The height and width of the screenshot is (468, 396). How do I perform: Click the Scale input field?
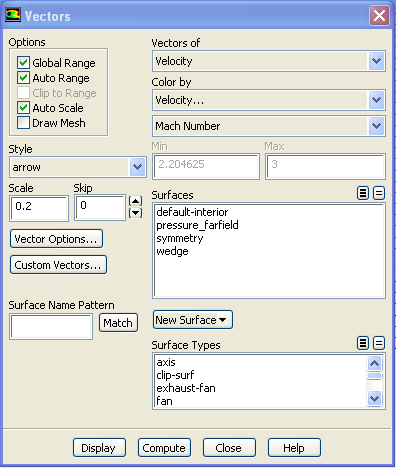pos(39,208)
